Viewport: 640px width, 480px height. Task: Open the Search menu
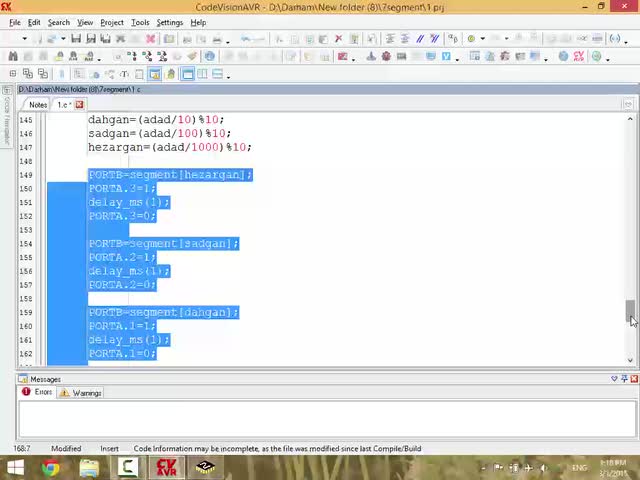coord(59,22)
